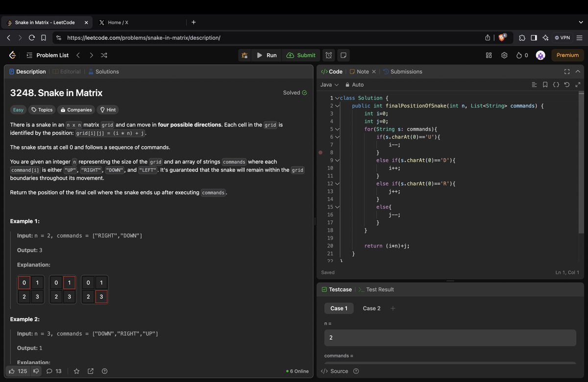588x382 pixels.
Task: Open the browser share icon
Action: pos(488,38)
